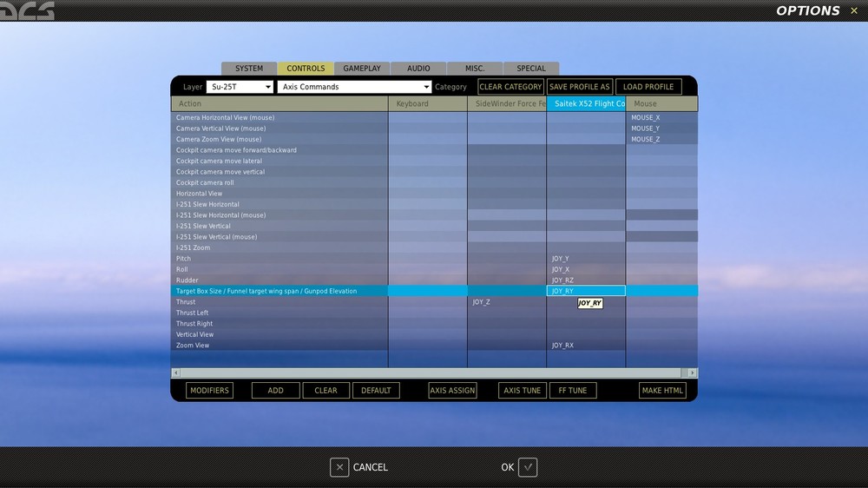This screenshot has height=488, width=868.
Task: Close the Options window with the yellow X
Action: 854,10
